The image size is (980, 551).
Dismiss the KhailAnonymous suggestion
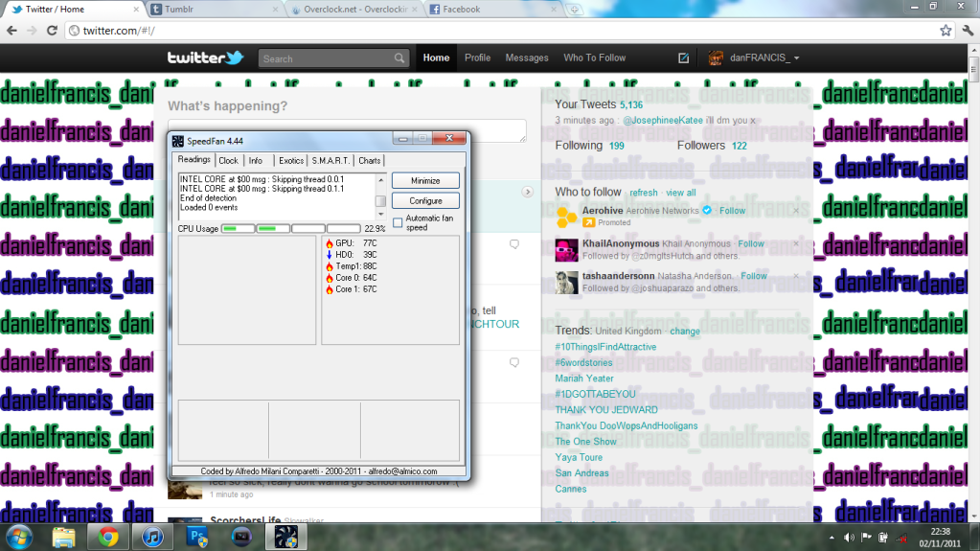(796, 243)
